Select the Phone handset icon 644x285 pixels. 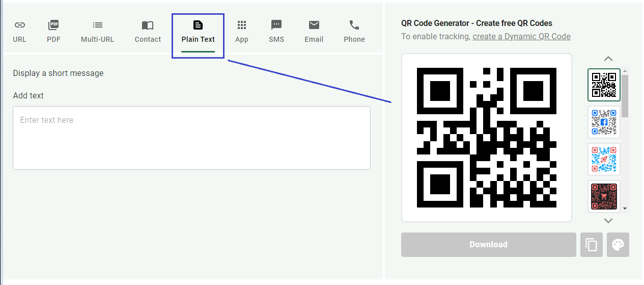354,25
